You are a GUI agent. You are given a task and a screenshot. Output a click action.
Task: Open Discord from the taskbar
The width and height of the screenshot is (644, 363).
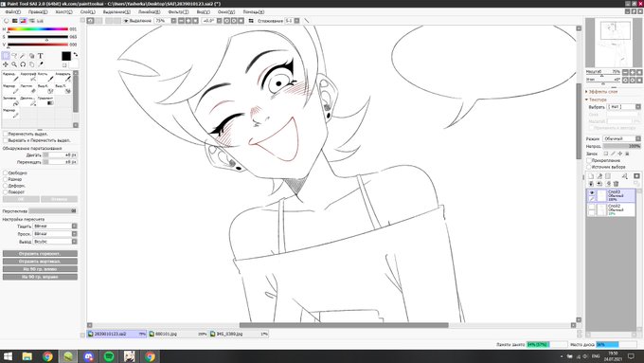89,356
